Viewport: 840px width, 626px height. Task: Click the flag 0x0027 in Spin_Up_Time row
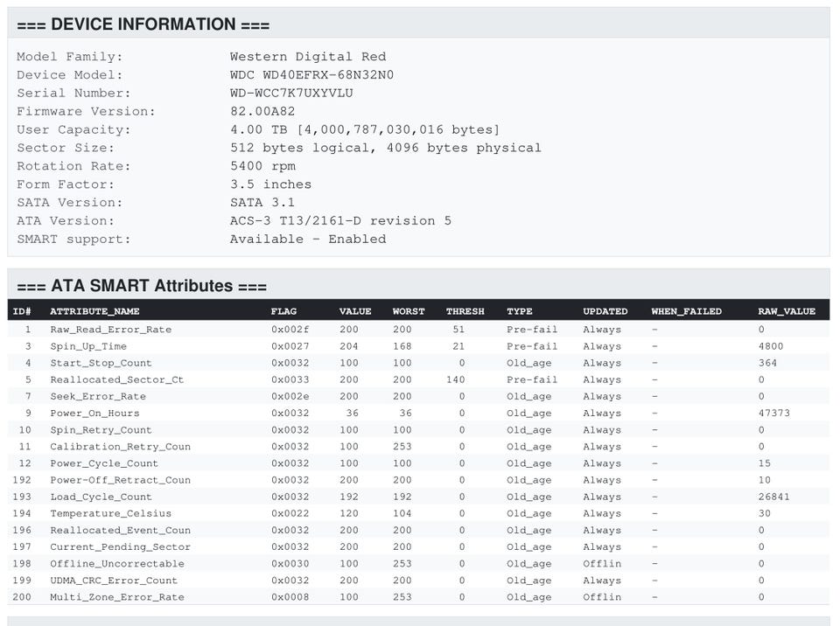[290, 346]
